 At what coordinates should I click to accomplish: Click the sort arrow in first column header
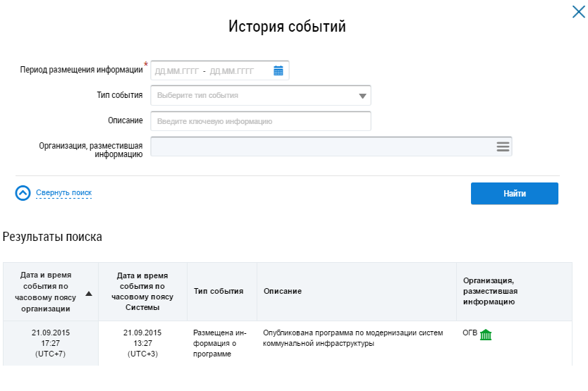89,293
